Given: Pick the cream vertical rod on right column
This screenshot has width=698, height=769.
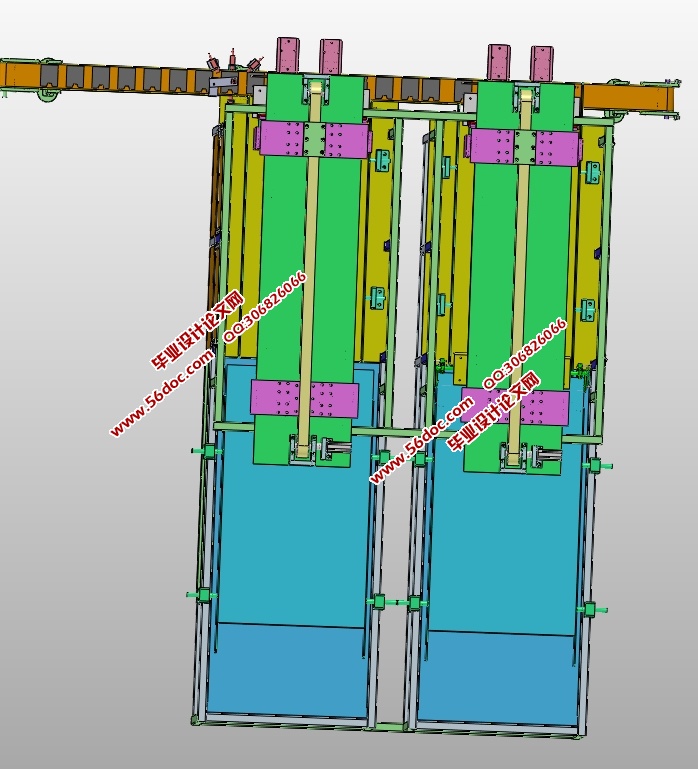Looking at the screenshot, I should (521, 280).
